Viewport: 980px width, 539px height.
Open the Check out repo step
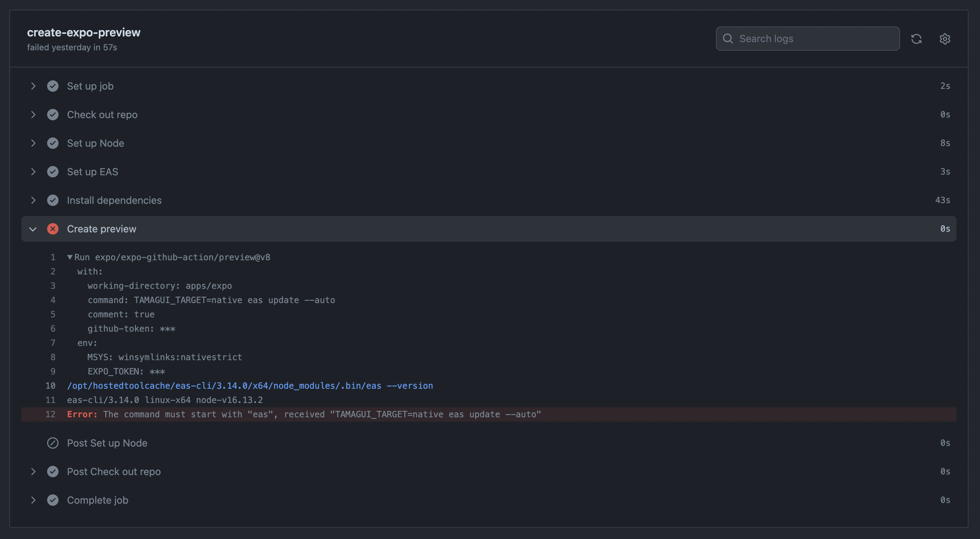[33, 115]
